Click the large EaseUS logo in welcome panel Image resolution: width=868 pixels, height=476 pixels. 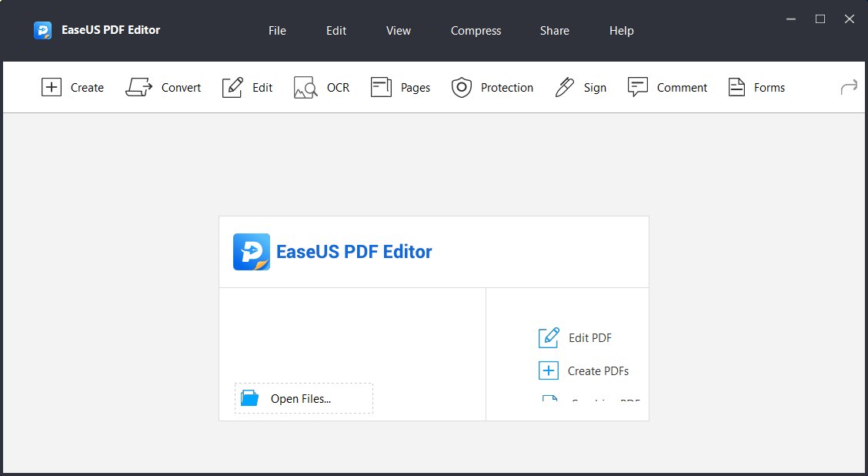tap(252, 252)
